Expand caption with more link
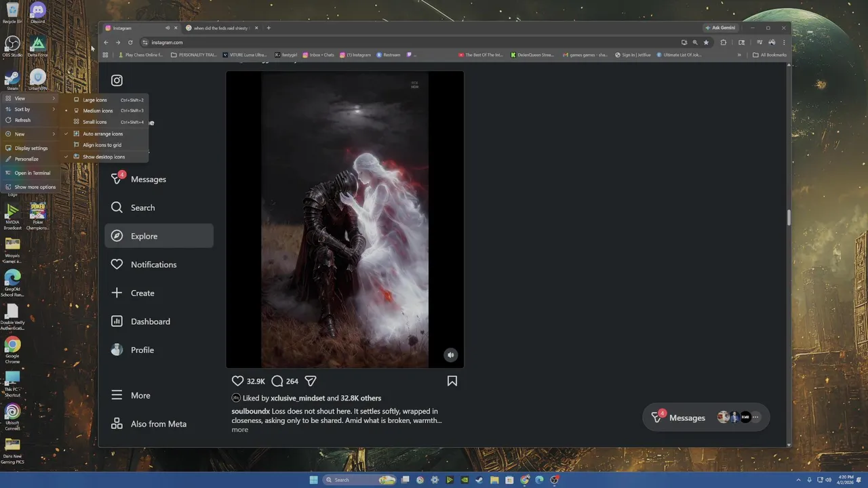The height and width of the screenshot is (488, 868). point(239,430)
